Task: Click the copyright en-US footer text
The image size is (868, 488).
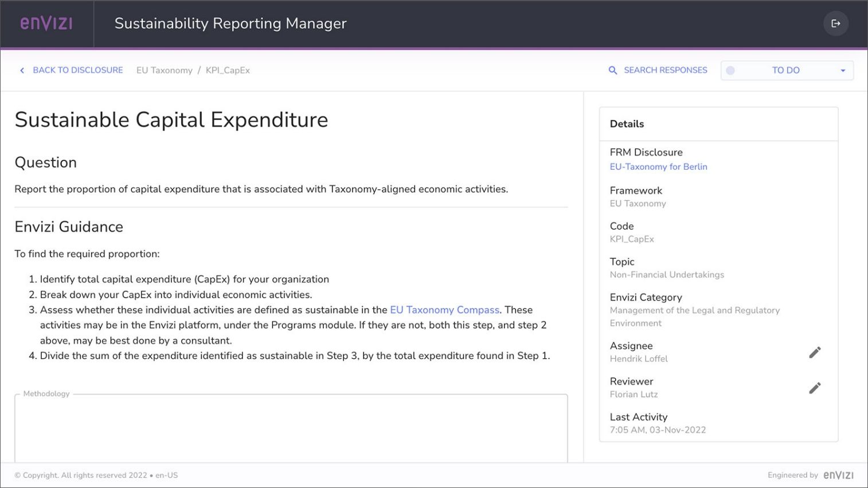Action: pos(96,475)
